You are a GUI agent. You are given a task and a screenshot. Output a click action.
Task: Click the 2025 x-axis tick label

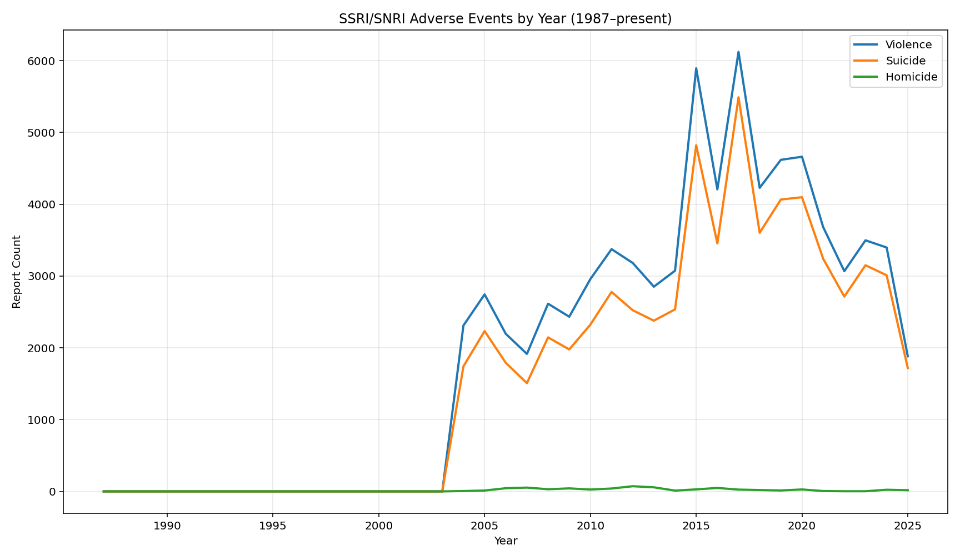[x=908, y=526]
